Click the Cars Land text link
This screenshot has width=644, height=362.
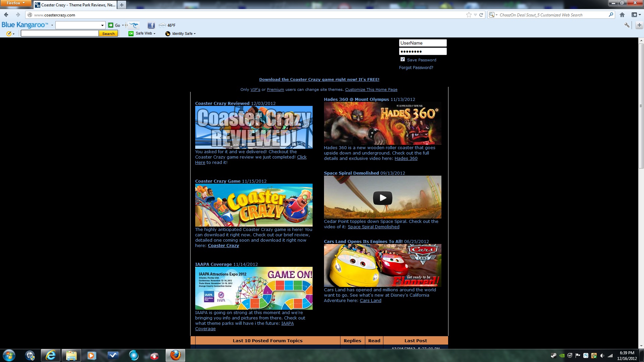(x=370, y=301)
